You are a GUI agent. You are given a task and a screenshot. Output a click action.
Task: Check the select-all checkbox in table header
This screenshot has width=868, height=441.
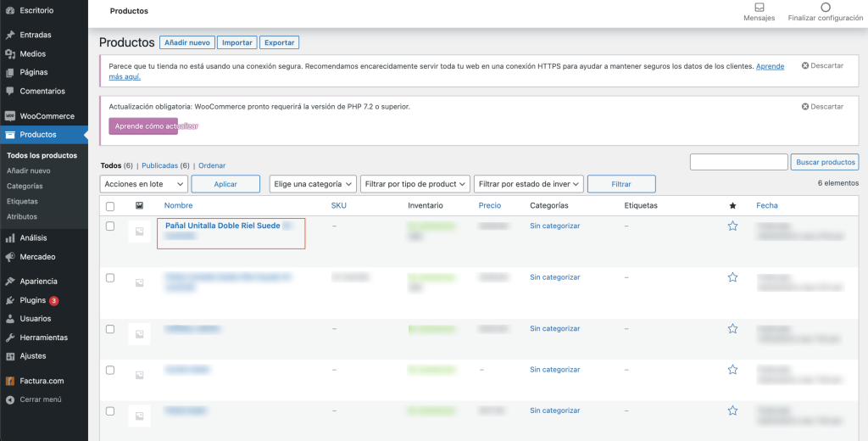(110, 206)
